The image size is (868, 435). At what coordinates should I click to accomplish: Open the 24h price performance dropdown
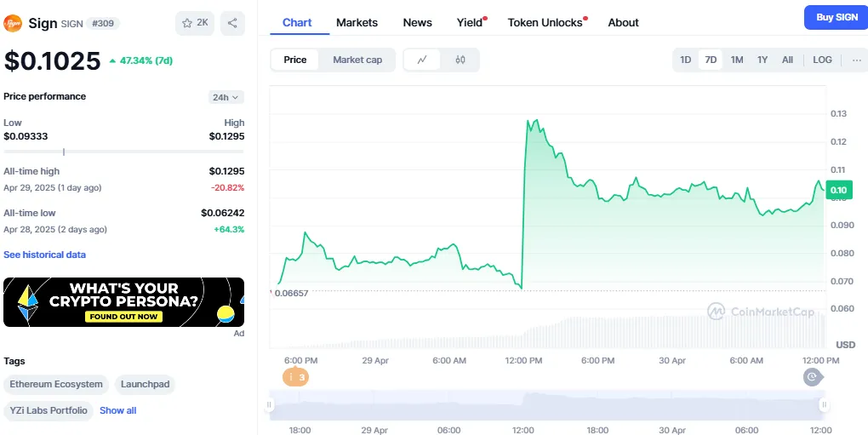226,97
